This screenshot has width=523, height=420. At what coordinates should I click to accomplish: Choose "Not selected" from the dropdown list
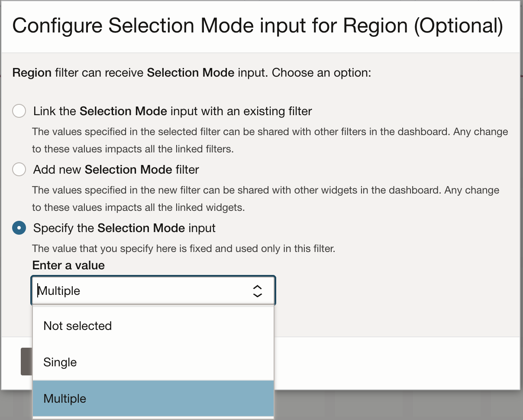[77, 326]
